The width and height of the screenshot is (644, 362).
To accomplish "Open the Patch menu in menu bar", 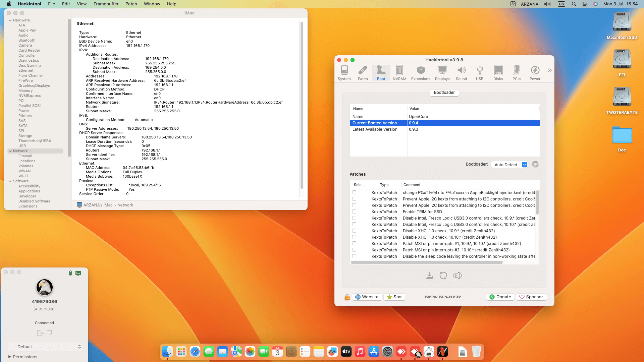I will pos(131,4).
